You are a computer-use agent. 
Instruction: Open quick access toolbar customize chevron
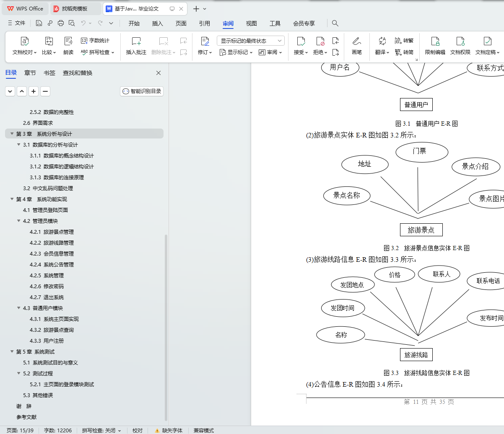[111, 23]
